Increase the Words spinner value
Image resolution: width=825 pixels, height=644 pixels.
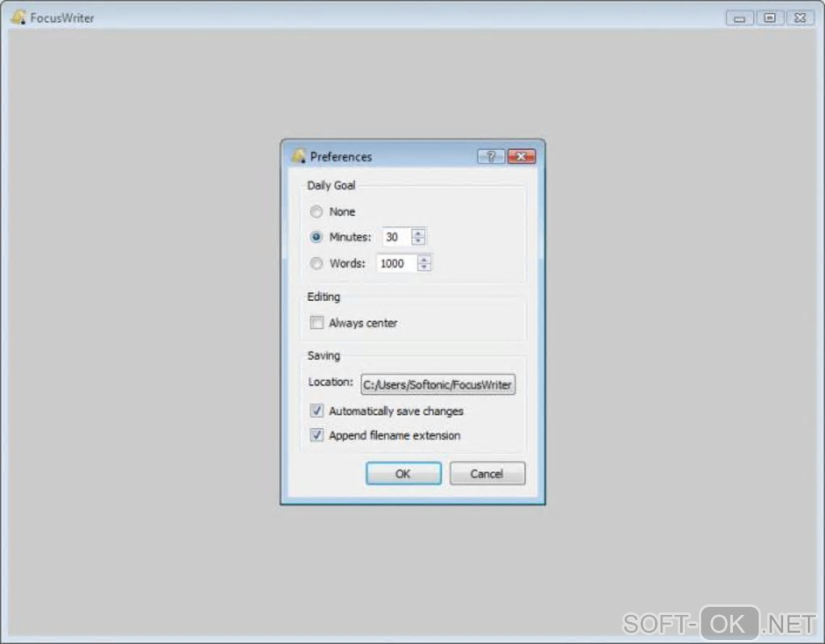tap(424, 259)
